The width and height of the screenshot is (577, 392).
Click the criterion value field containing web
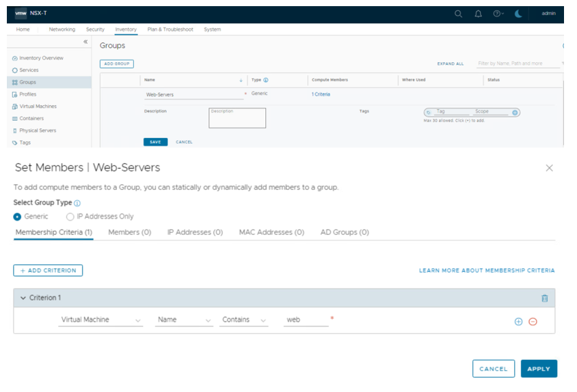point(306,320)
